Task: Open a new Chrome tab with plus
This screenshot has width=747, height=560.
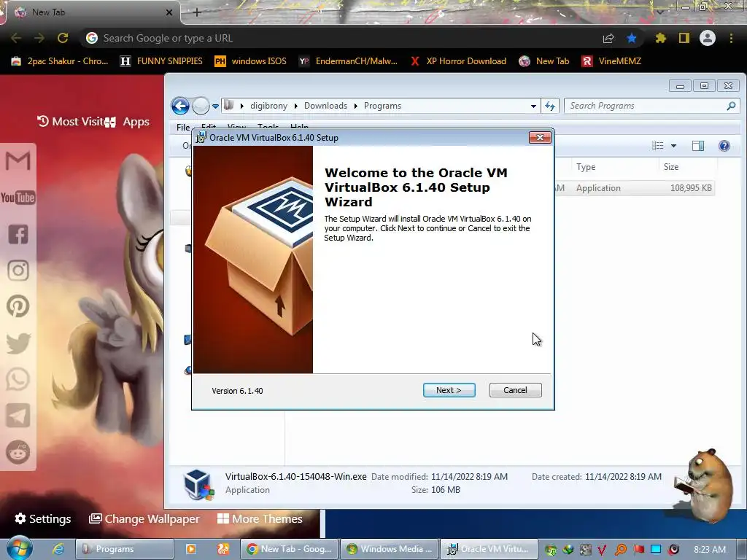Action: click(x=197, y=12)
